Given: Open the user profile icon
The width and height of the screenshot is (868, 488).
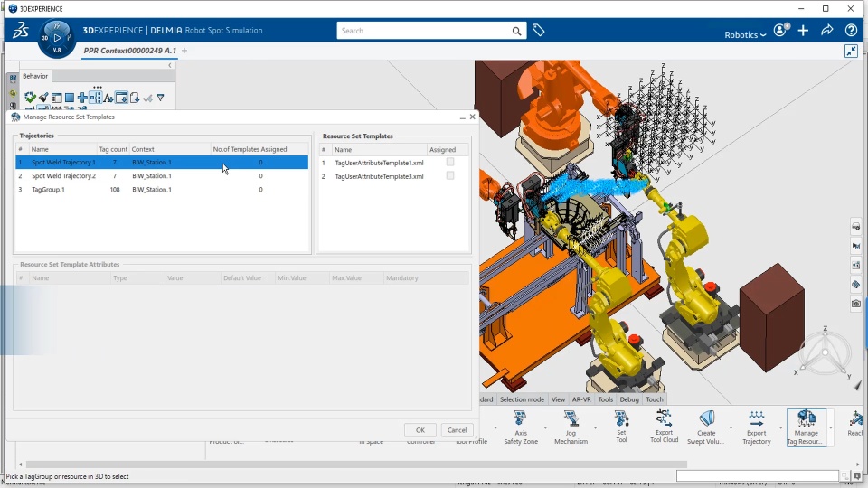Looking at the screenshot, I should point(781,30).
